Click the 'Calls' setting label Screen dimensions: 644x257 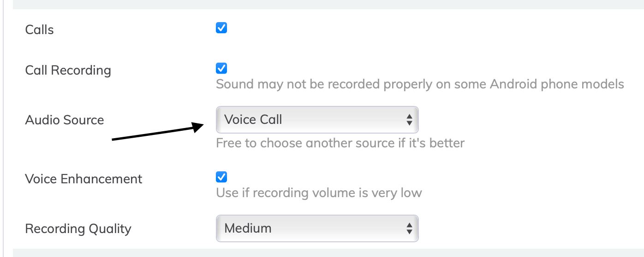pyautogui.click(x=40, y=30)
